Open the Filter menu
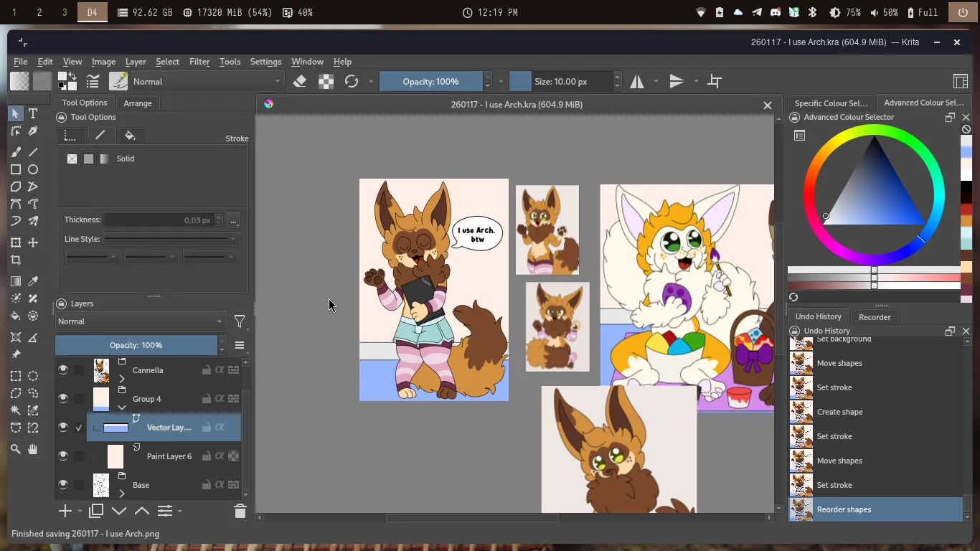Image resolution: width=980 pixels, height=551 pixels. (199, 62)
